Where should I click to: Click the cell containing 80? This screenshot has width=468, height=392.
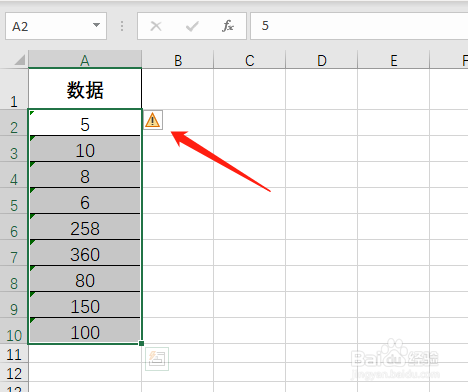(85, 279)
